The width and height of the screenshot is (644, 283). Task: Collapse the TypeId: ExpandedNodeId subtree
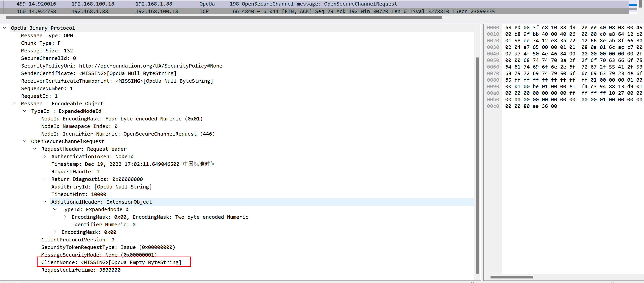coord(24,111)
